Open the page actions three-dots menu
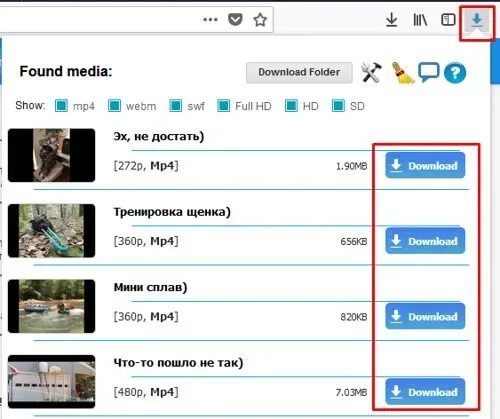The width and height of the screenshot is (500, 419). (210, 20)
